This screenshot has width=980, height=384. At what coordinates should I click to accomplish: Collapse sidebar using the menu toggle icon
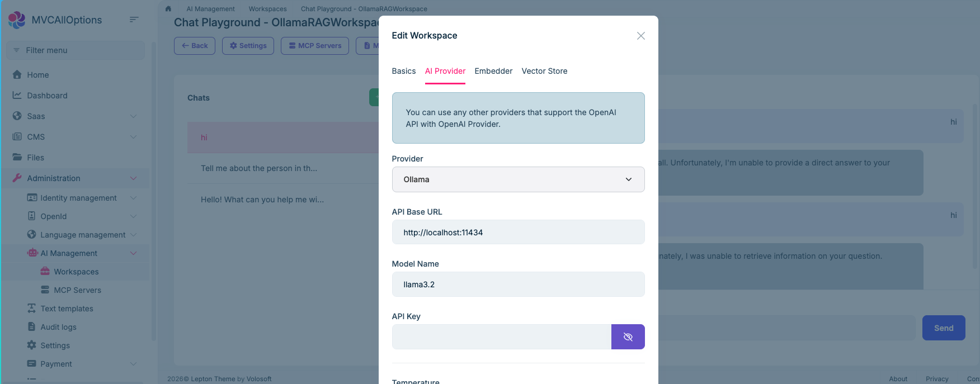(x=134, y=20)
